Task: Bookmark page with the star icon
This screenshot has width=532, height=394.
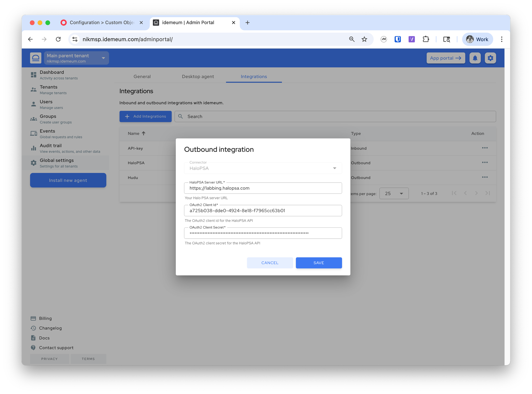Action: (364, 39)
